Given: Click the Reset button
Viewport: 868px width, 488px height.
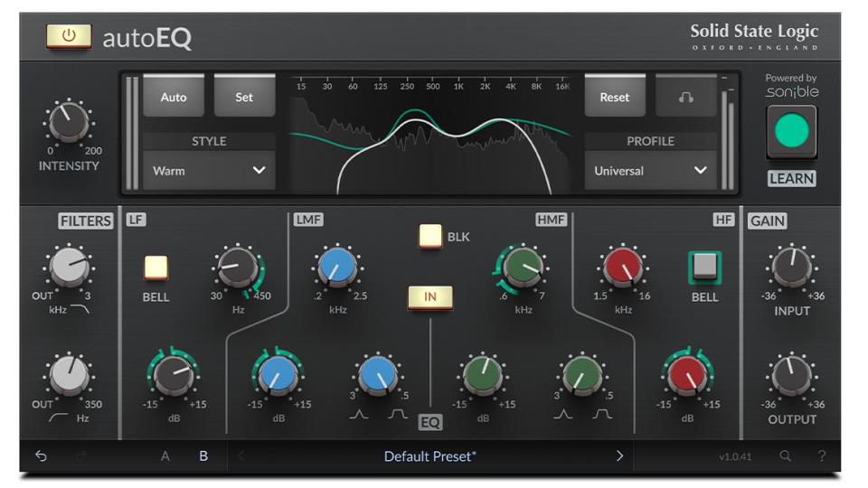Looking at the screenshot, I should pos(615,97).
